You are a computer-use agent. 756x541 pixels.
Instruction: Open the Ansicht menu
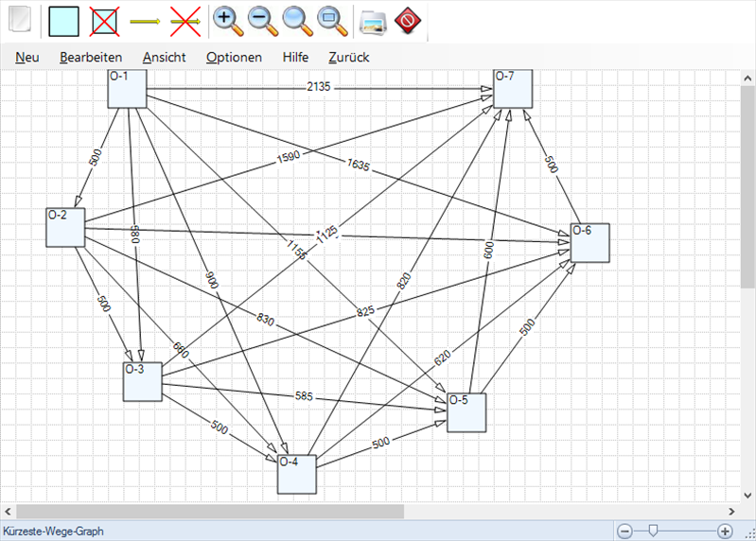point(164,57)
